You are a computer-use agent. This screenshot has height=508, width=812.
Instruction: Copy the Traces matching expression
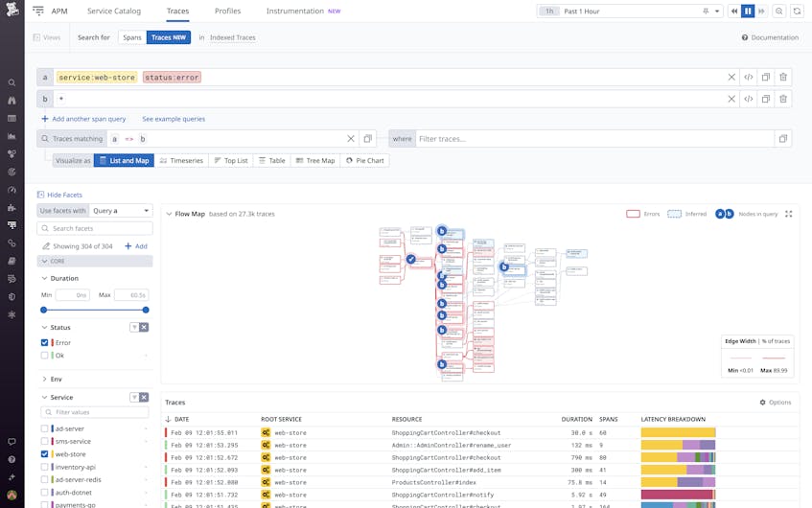367,139
